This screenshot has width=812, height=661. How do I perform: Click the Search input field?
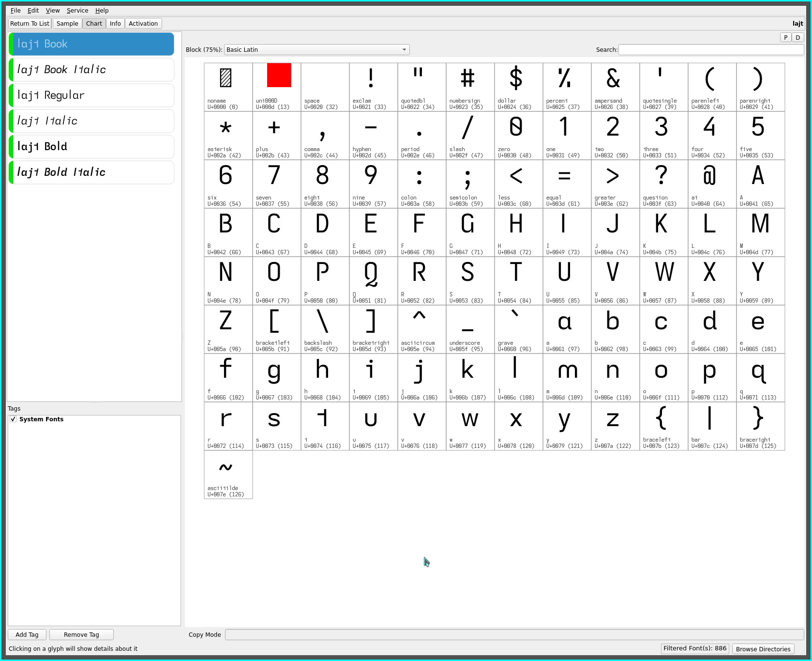(711, 49)
